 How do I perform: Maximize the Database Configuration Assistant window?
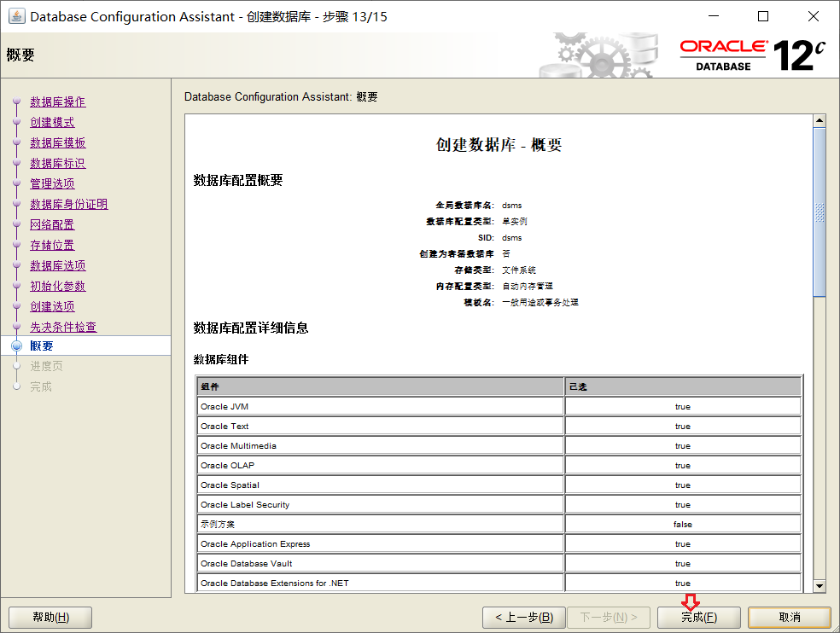(763, 16)
